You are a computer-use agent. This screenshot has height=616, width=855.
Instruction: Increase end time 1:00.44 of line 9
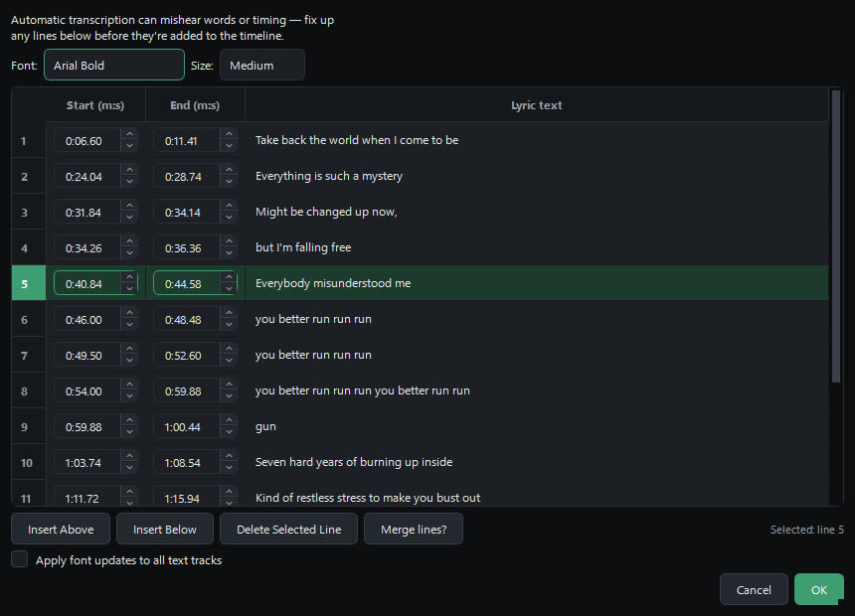coord(229,420)
